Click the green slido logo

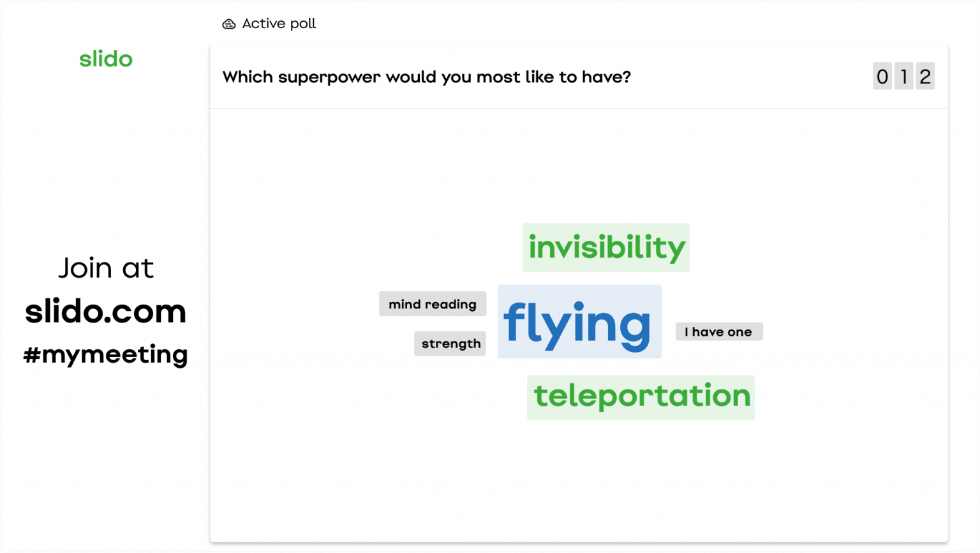pyautogui.click(x=106, y=59)
